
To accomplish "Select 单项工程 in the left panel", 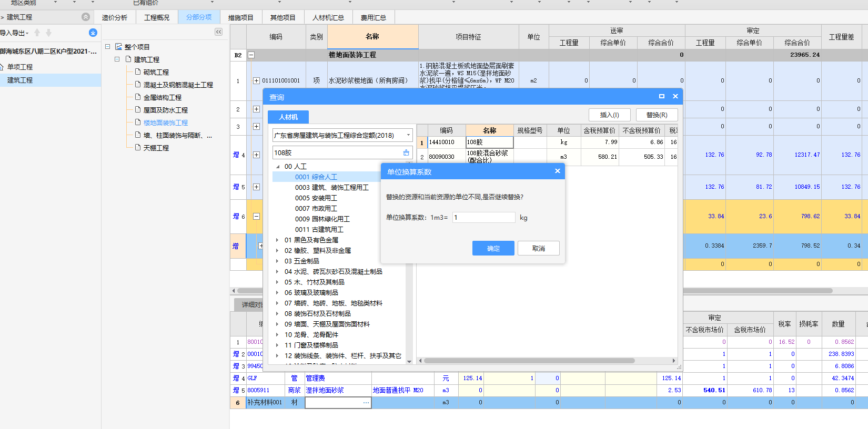I will tap(20, 67).
